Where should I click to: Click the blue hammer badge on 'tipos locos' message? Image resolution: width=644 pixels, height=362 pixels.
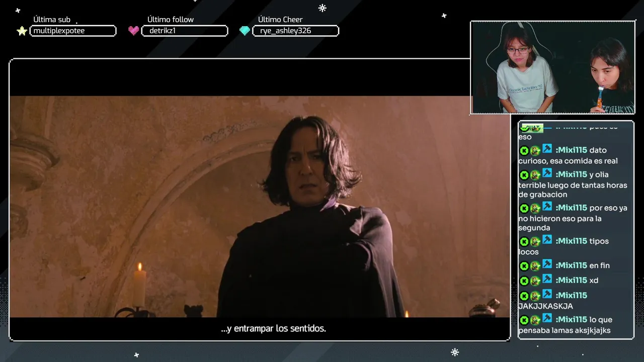pyautogui.click(x=547, y=240)
